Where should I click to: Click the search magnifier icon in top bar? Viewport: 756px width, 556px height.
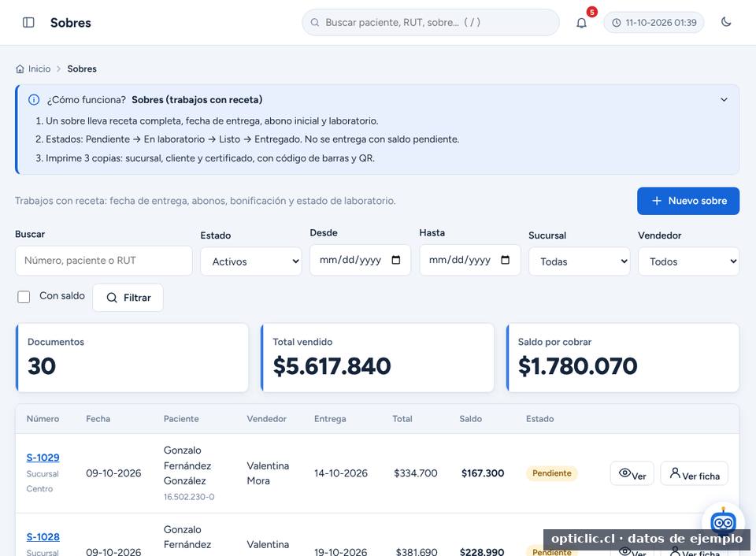click(315, 23)
